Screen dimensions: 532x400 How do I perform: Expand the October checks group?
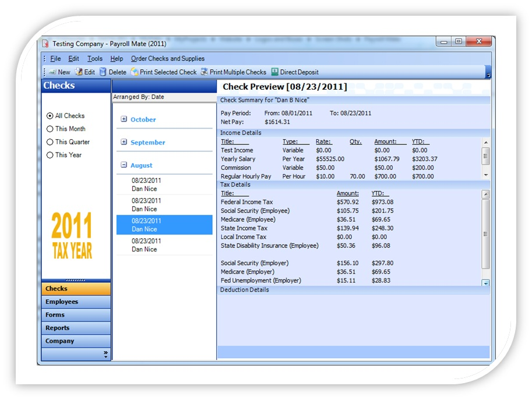124,119
